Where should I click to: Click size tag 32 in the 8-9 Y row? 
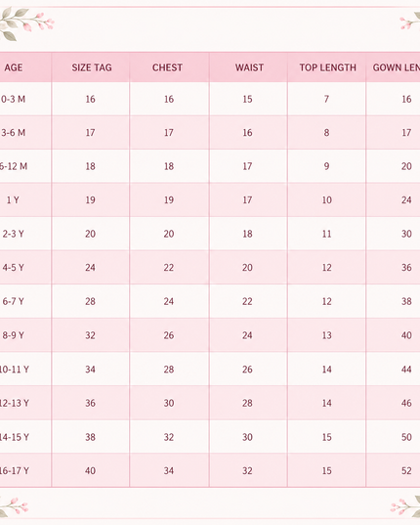coord(90,335)
